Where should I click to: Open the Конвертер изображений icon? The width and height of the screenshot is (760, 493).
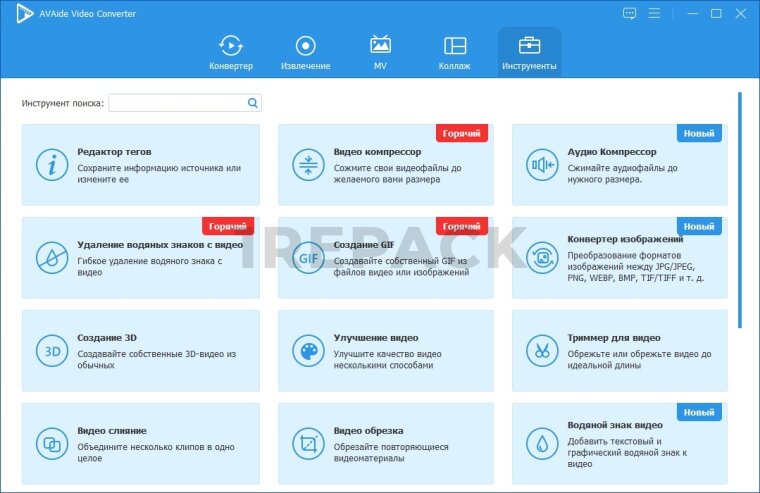(542, 258)
